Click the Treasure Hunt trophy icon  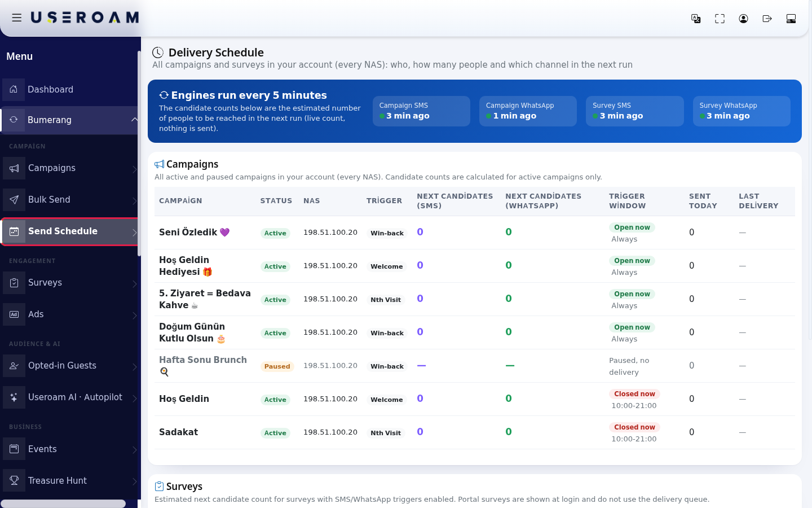click(x=14, y=481)
